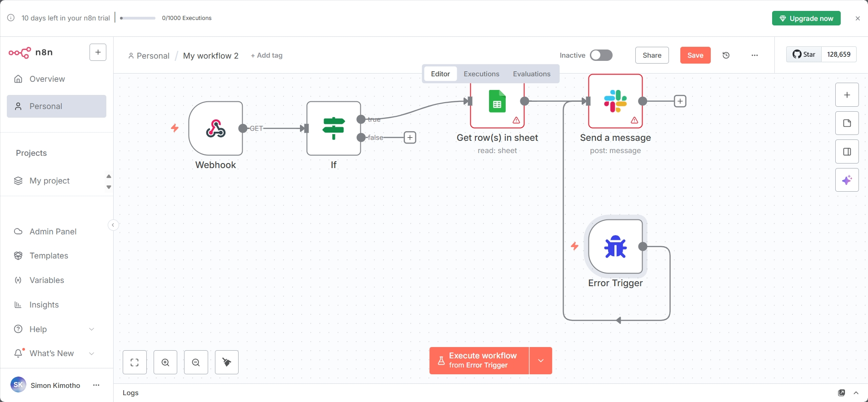Click the trial info icon
This screenshot has height=402, width=868.
(x=11, y=18)
